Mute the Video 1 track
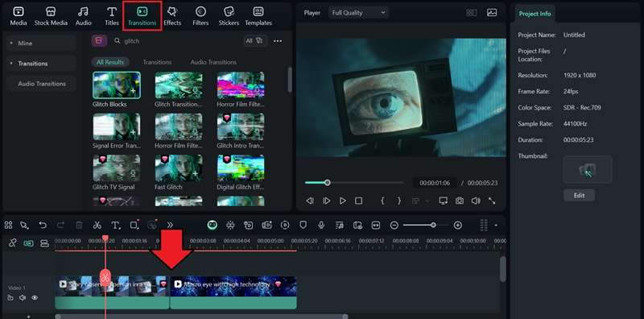The width and height of the screenshot is (644, 319). coord(23,297)
